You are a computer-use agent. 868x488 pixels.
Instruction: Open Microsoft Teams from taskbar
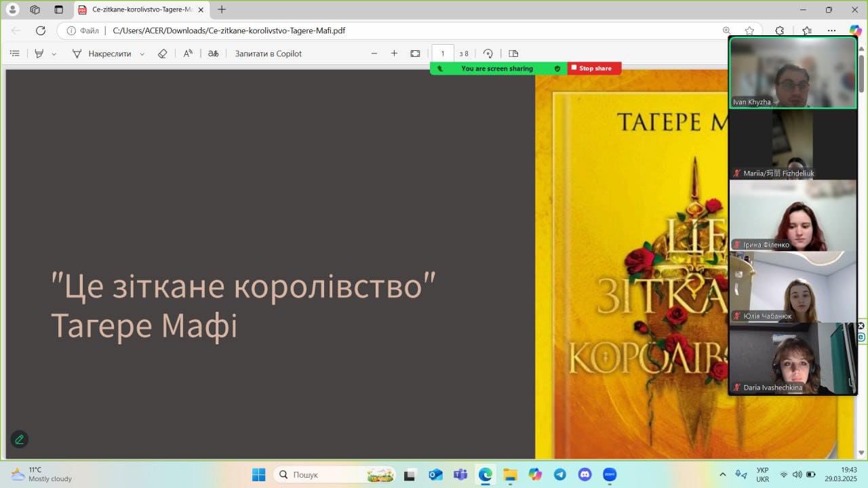460,474
